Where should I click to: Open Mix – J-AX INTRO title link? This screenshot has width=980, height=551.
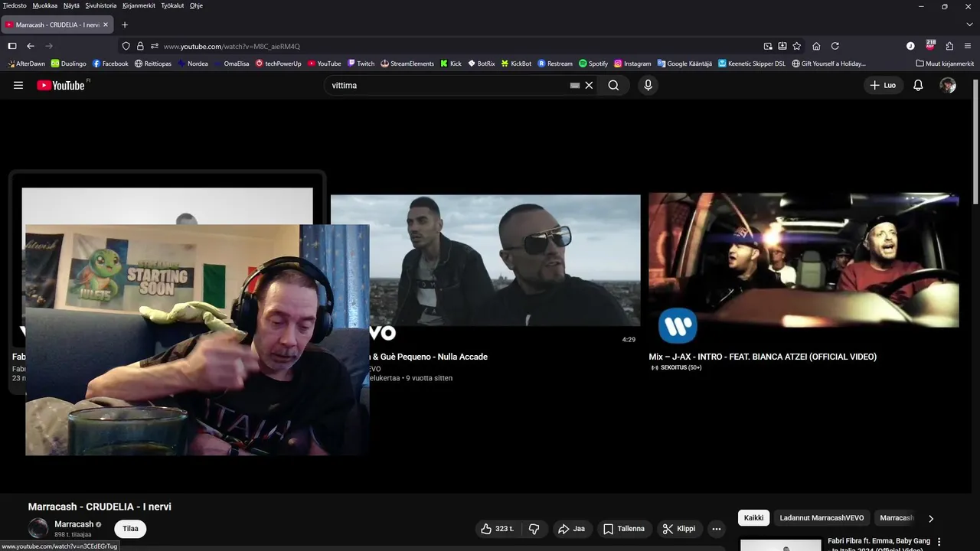(x=763, y=357)
